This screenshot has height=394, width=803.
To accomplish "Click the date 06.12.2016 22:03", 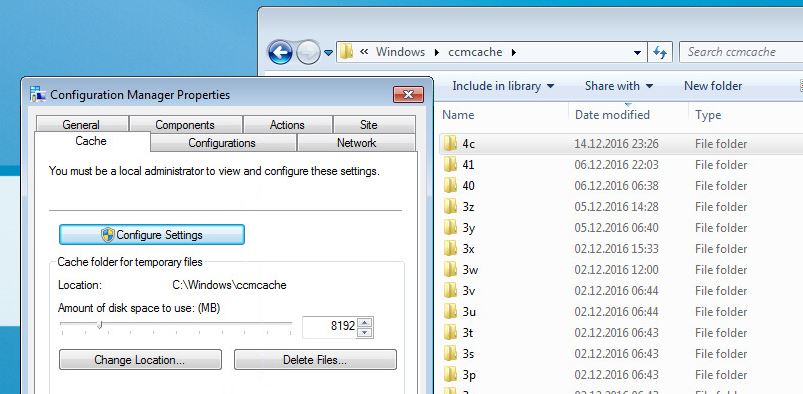I will tap(617, 165).
